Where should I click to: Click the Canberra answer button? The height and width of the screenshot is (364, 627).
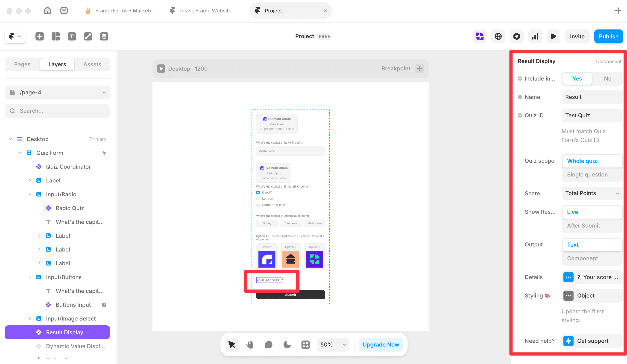coord(290,223)
